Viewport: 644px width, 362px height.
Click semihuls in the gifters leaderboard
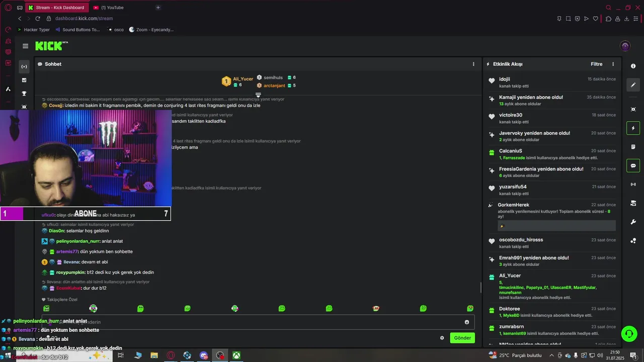(x=273, y=77)
